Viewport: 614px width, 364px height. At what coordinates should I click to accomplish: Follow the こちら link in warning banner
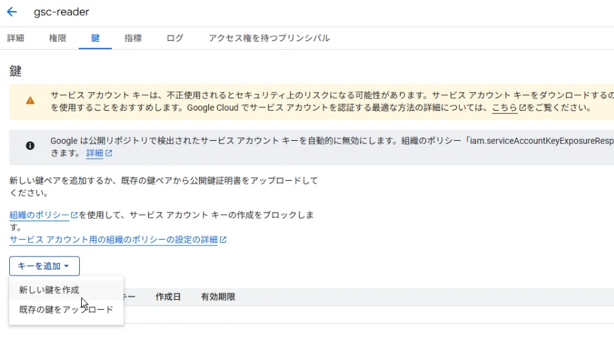click(x=505, y=108)
